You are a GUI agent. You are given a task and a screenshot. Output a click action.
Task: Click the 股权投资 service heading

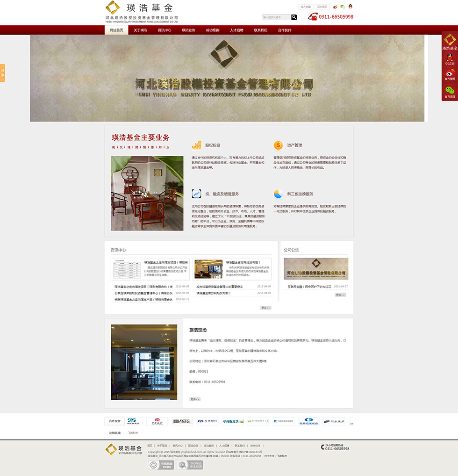pos(213,145)
